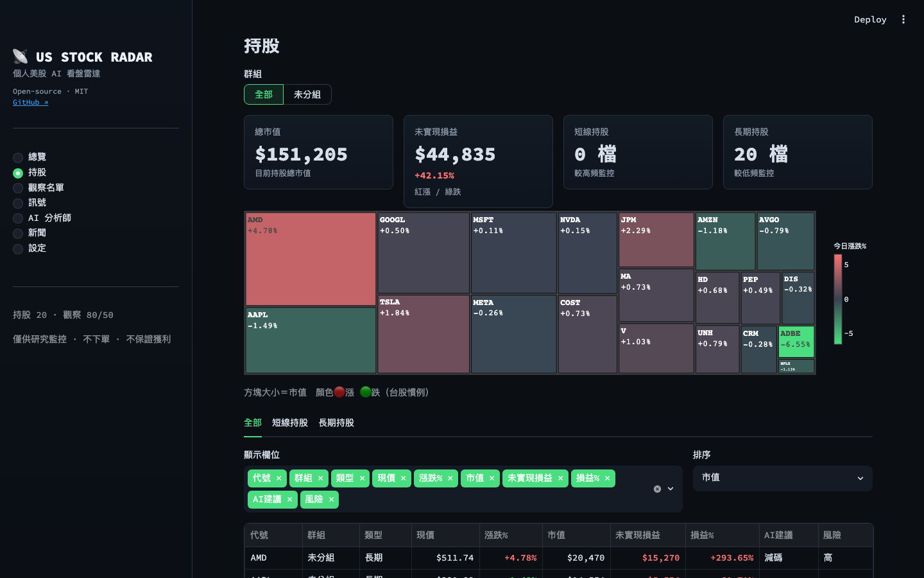Click the NVDA treemap block
Viewport: 924px width, 578px height.
[588, 253]
